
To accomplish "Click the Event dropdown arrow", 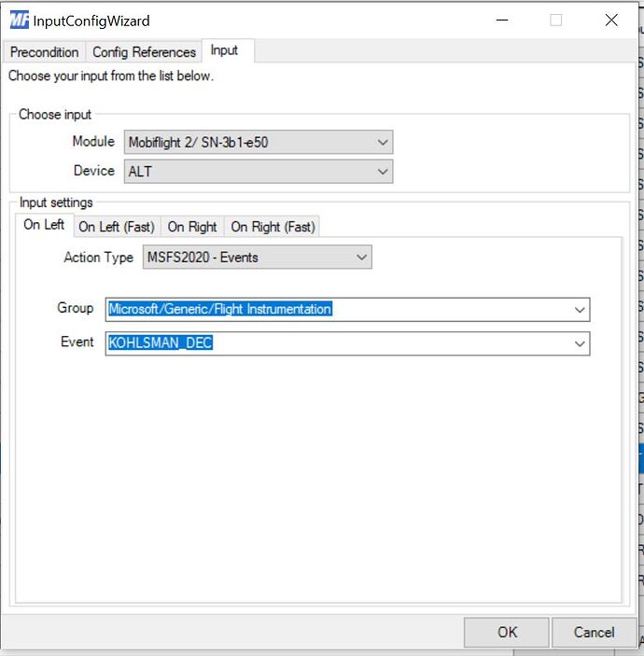I will 580,343.
